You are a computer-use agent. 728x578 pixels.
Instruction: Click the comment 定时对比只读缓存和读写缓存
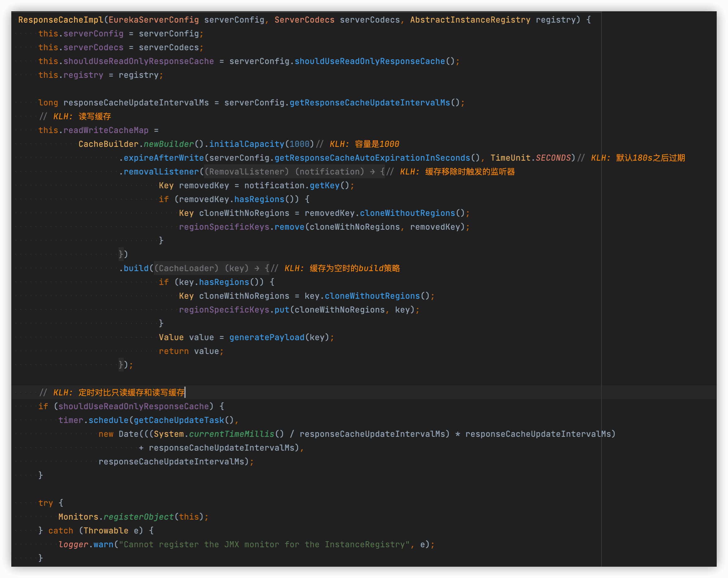tap(132, 393)
